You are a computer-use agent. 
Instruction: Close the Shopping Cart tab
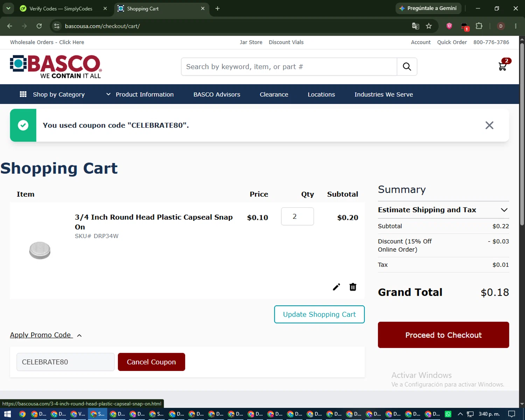pos(203,8)
